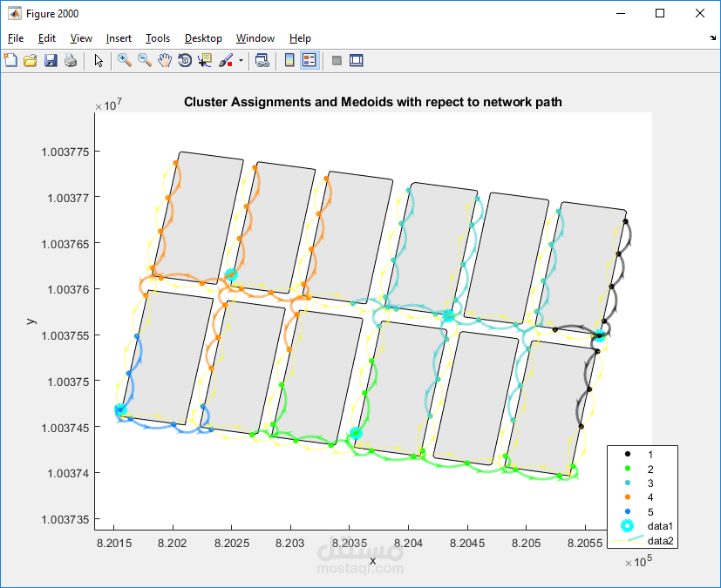The height and width of the screenshot is (588, 721).
Task: Expand the Brush tool color dropdown arrow
Action: click(x=241, y=60)
